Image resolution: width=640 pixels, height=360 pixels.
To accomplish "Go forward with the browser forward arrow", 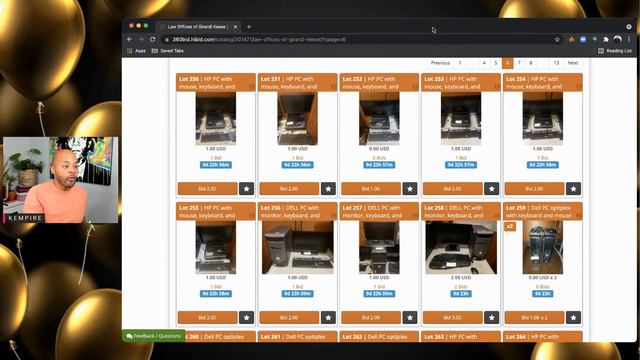I will point(141,40).
